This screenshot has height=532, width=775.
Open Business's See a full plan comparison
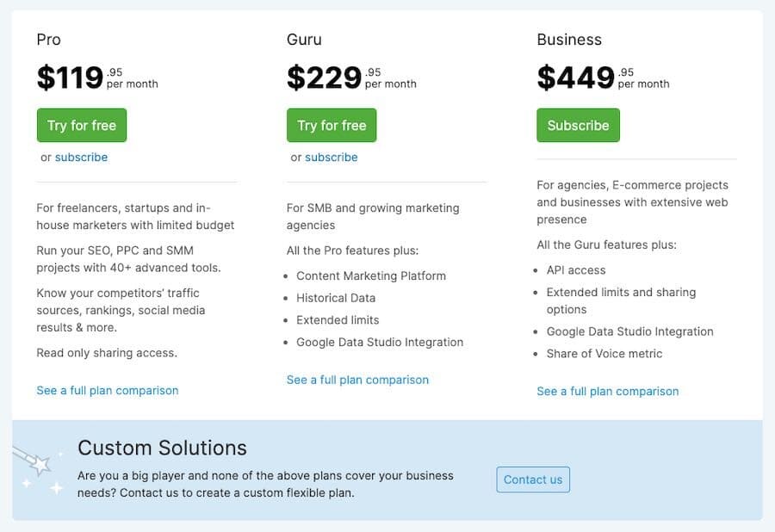click(x=608, y=391)
